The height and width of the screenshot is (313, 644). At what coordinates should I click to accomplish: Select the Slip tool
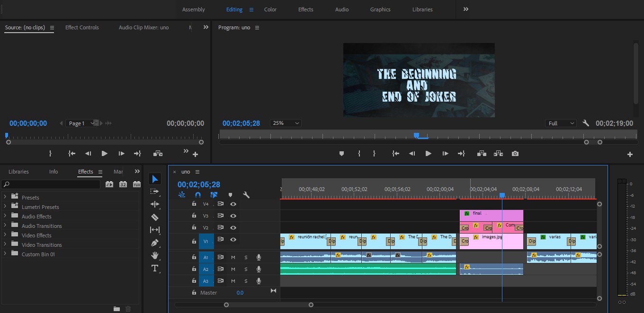click(x=155, y=230)
